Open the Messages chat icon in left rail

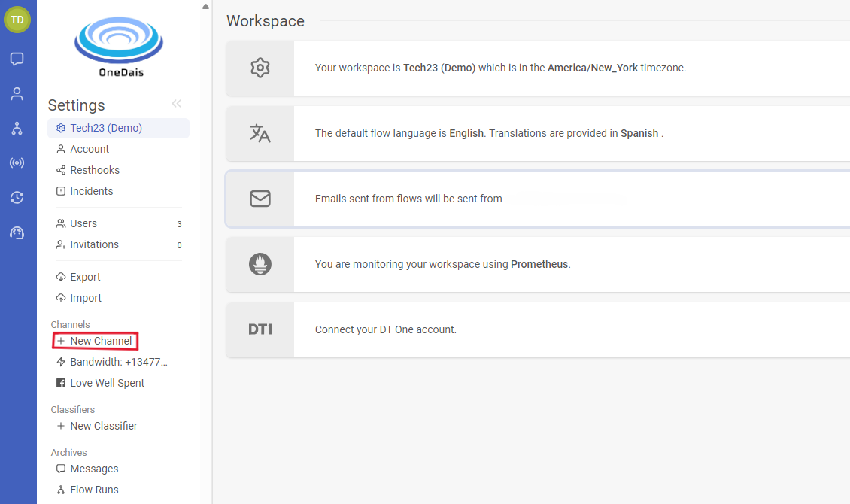(x=17, y=59)
